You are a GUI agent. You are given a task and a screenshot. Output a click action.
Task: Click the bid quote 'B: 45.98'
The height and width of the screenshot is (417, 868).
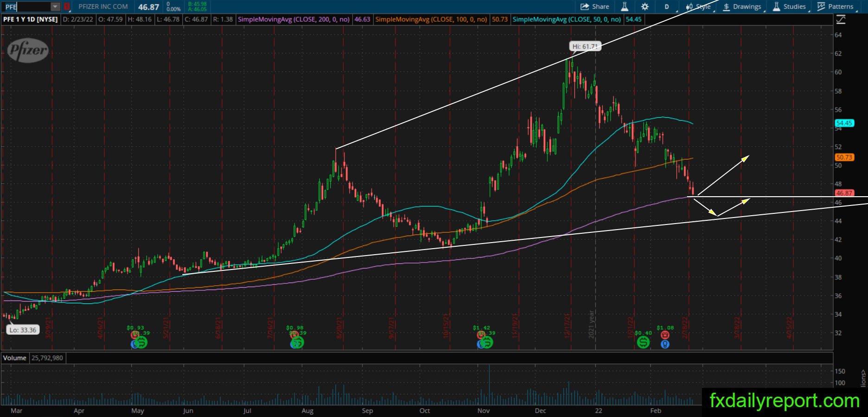point(198,4)
